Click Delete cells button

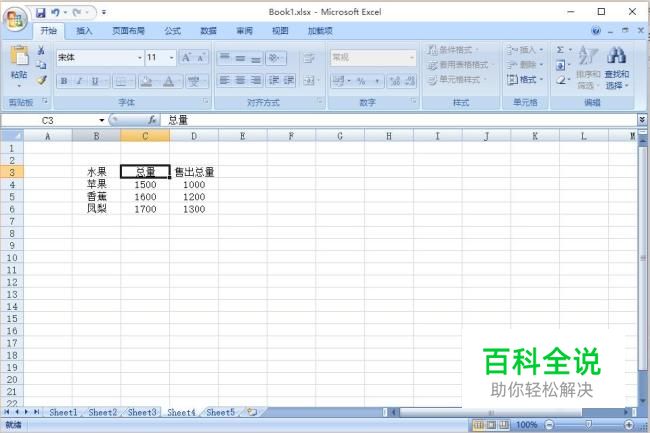pyautogui.click(x=525, y=65)
